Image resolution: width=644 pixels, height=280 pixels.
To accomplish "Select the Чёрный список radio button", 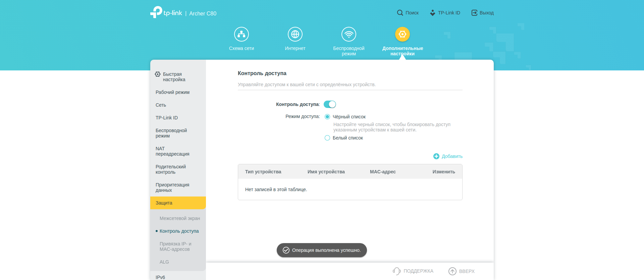I will [327, 117].
